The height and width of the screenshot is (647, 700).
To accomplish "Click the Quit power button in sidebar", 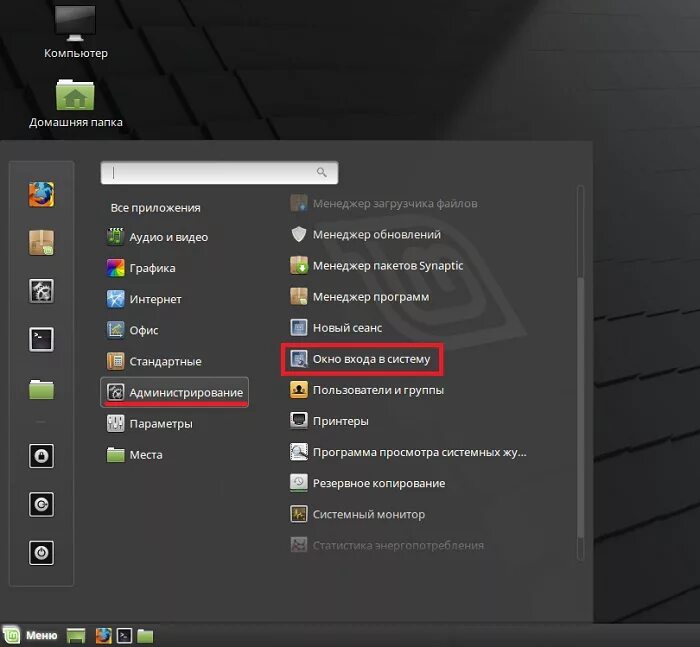I will [x=42, y=553].
